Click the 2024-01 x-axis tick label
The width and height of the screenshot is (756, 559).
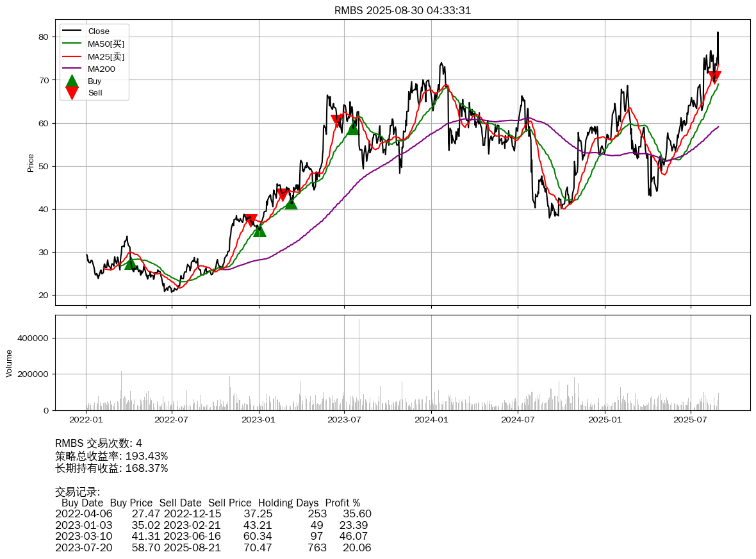click(431, 420)
